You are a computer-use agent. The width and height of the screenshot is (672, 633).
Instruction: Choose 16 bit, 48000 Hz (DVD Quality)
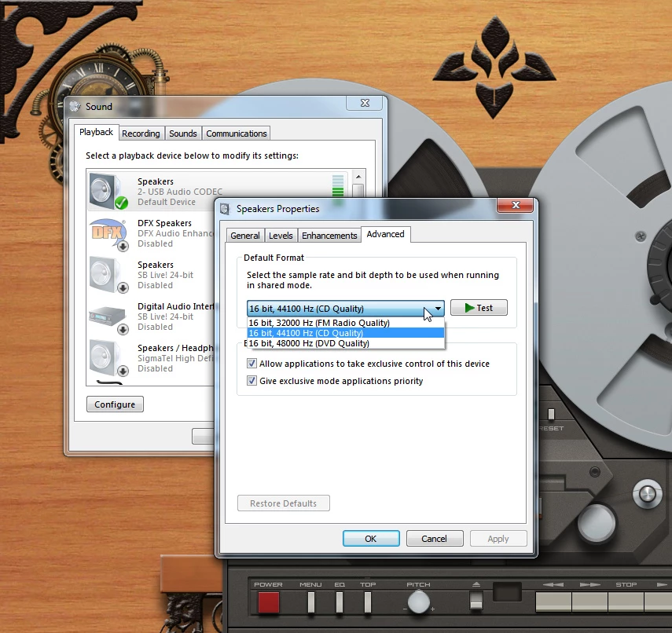pyautogui.click(x=346, y=343)
